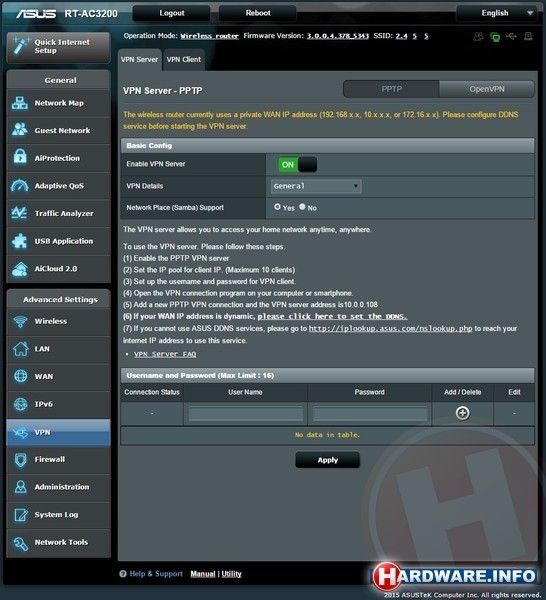Click the VPN arrows icon
546x600 pixels.
(x=20, y=432)
